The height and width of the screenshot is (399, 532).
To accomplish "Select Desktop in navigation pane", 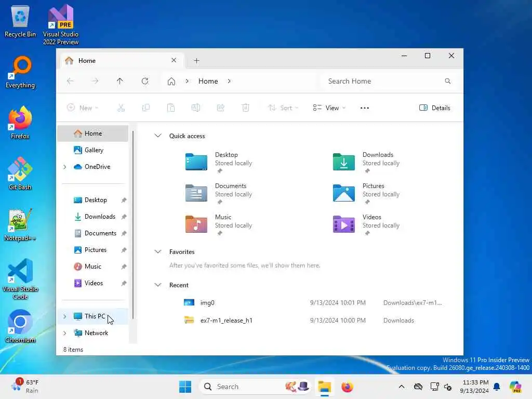I will pyautogui.click(x=92, y=200).
